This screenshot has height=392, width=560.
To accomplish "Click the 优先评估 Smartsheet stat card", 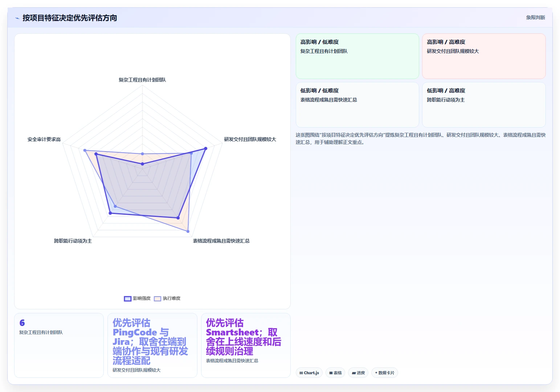I will coord(246,345).
